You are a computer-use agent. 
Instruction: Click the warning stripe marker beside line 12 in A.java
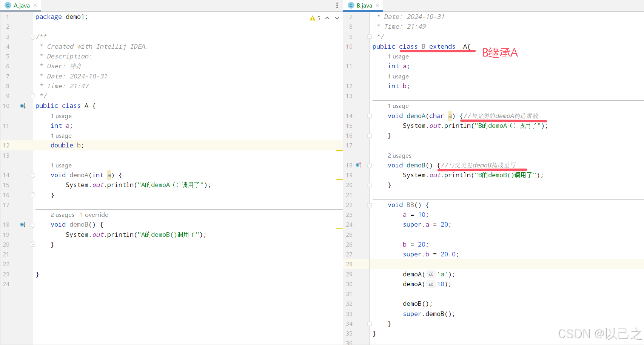click(x=339, y=150)
